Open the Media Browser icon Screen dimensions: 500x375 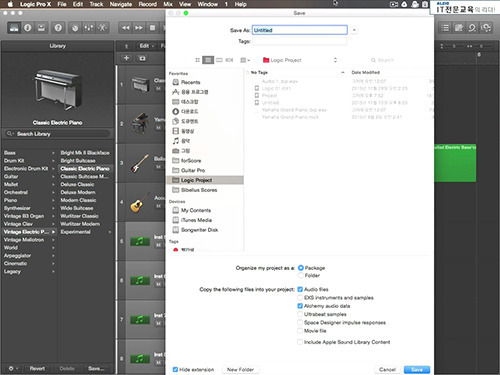pos(486,28)
